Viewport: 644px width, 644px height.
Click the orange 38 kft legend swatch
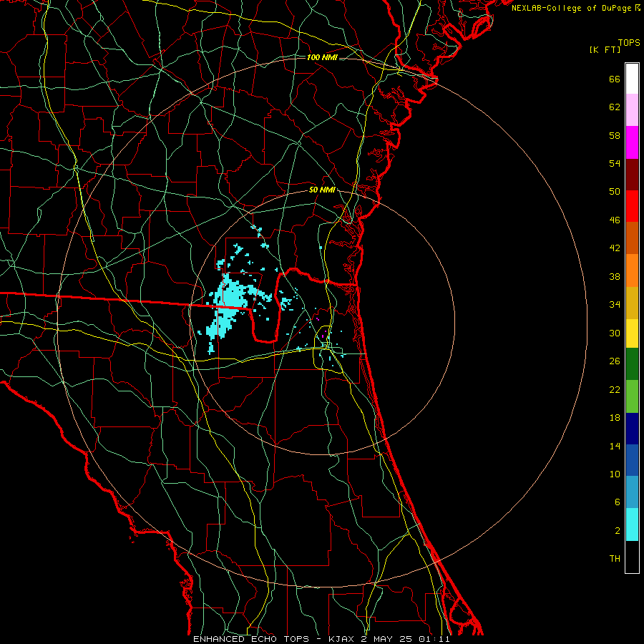click(632, 270)
